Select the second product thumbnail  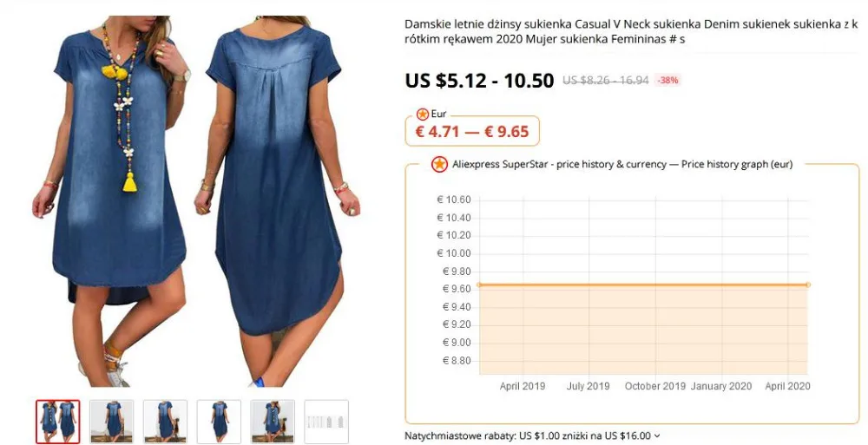pos(112,422)
